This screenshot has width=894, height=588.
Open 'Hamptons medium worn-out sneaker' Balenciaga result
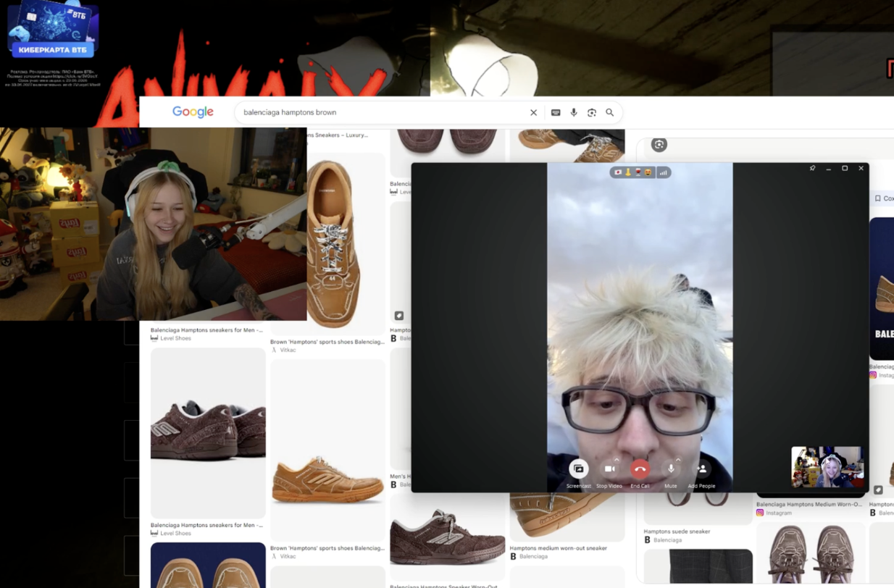(x=558, y=548)
